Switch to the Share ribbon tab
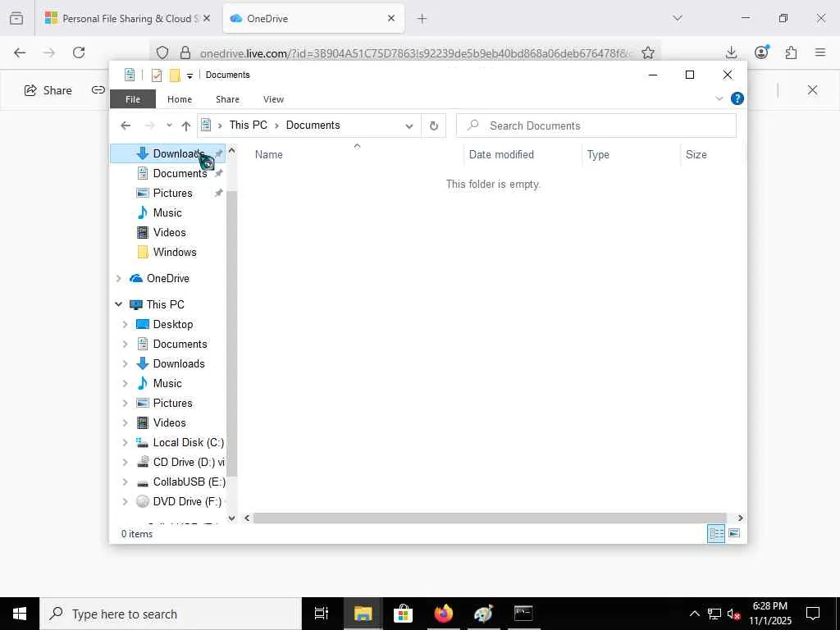The image size is (840, 630). click(228, 99)
